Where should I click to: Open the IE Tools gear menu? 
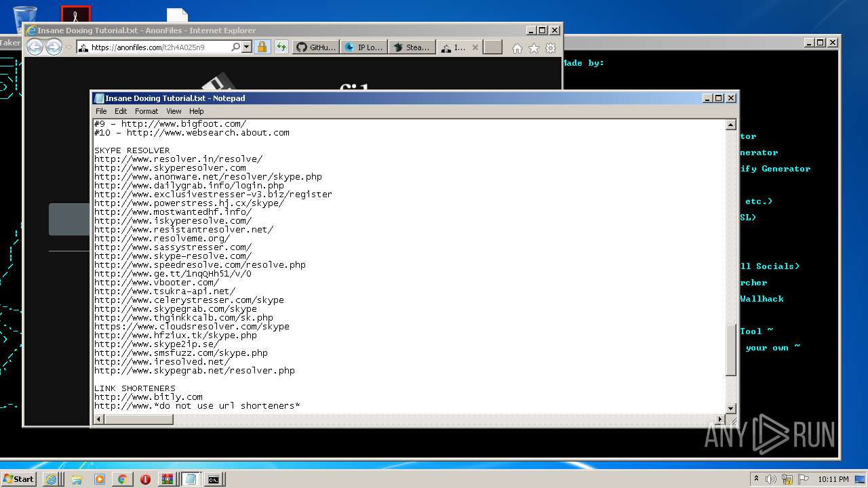click(551, 48)
